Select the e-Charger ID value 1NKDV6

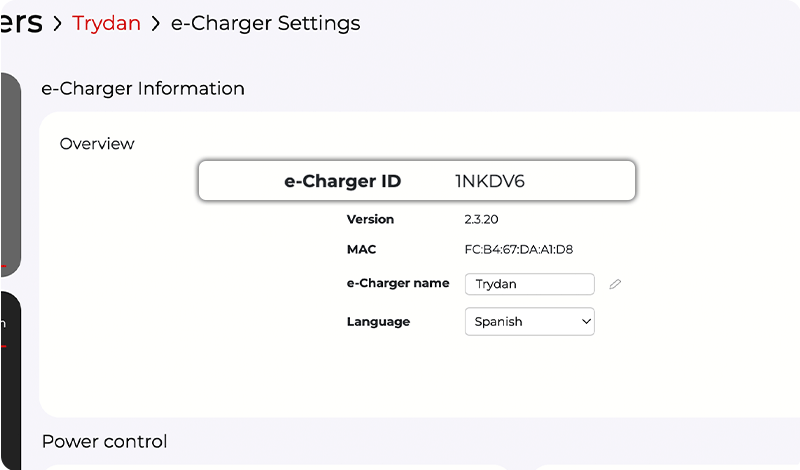click(490, 181)
